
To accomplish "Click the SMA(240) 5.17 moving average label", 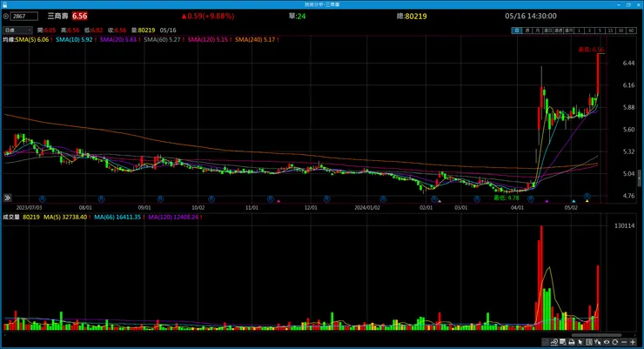I will [x=255, y=39].
